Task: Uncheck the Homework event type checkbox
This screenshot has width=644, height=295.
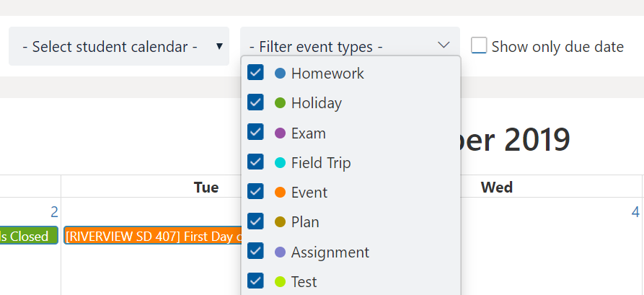Action: point(255,73)
